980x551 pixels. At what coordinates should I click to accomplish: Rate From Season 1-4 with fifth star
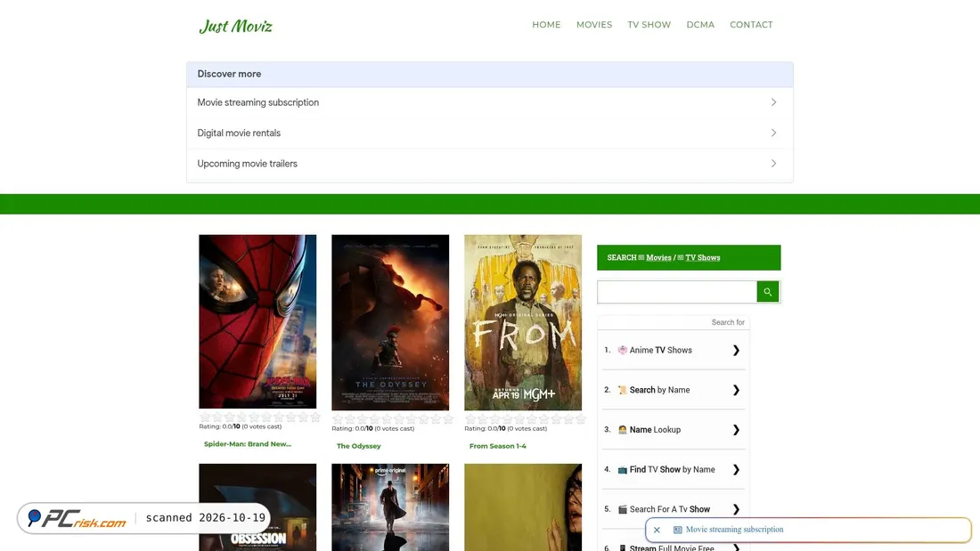519,418
